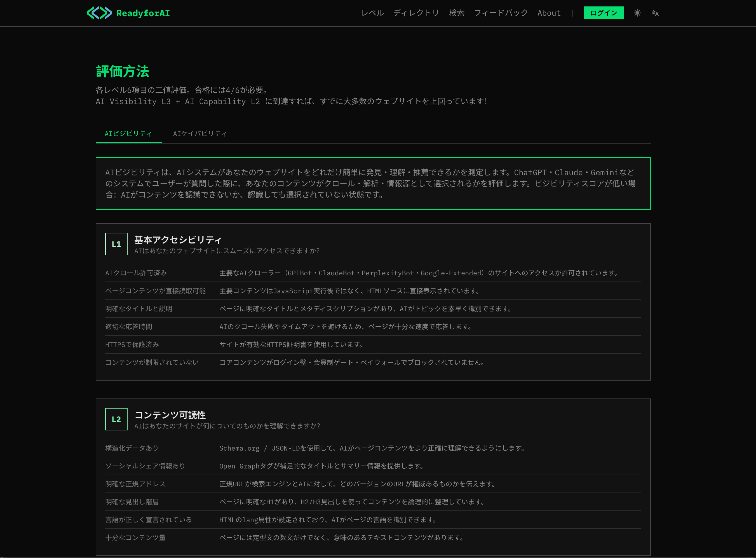Click the green-bordered AIビジビリティ description box
Image resolution: width=756 pixels, height=558 pixels.
point(373,183)
